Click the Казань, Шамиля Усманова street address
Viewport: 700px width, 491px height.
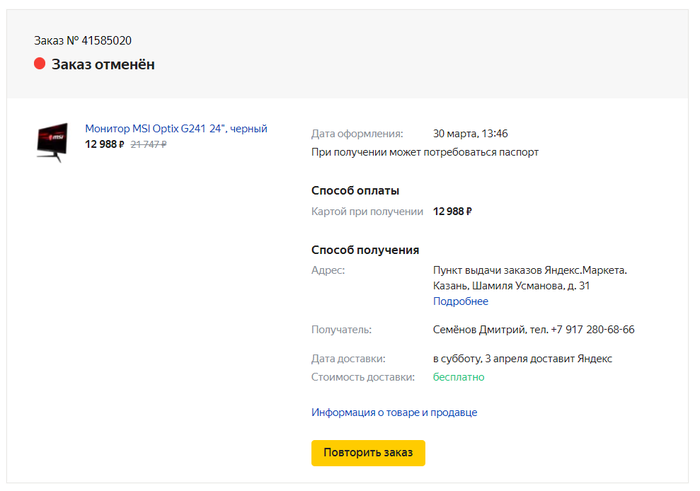coord(511,286)
